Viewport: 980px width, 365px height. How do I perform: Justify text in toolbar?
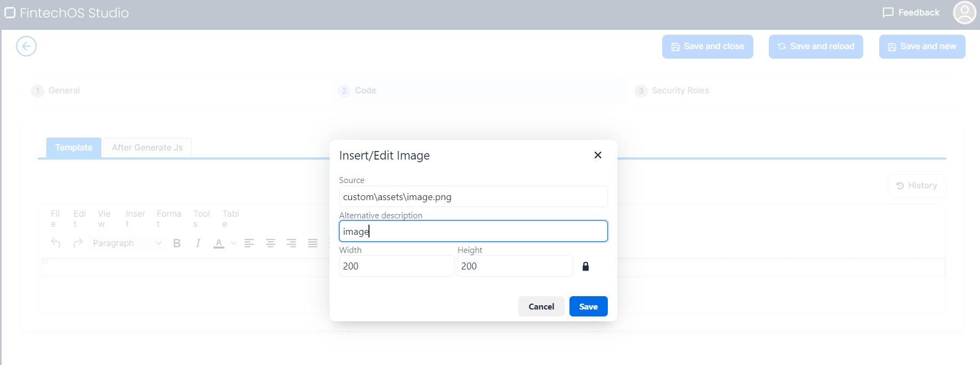coord(312,243)
